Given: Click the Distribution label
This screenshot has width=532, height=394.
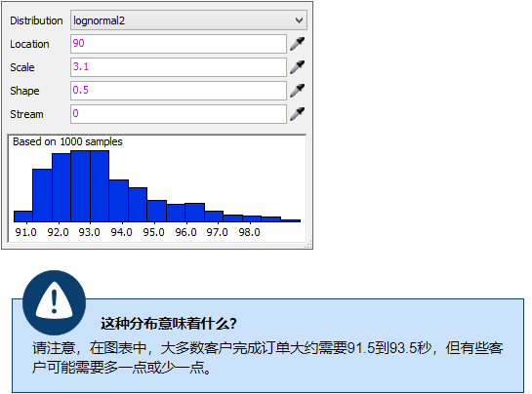Looking at the screenshot, I should tap(36, 20).
